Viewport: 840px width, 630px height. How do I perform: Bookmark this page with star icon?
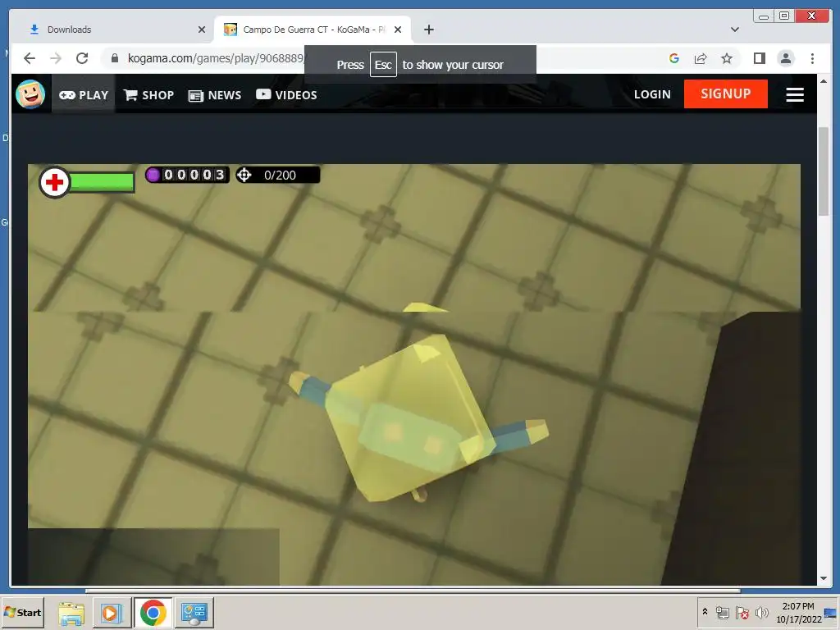click(727, 58)
